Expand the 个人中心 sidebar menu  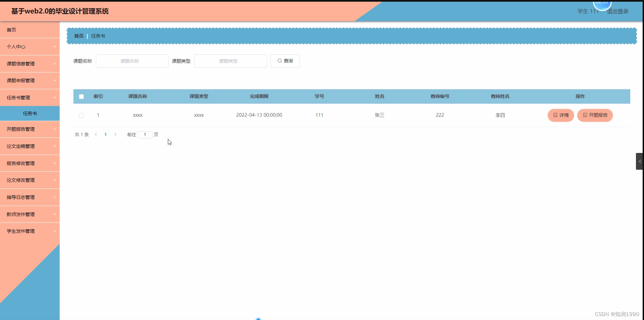(x=30, y=46)
